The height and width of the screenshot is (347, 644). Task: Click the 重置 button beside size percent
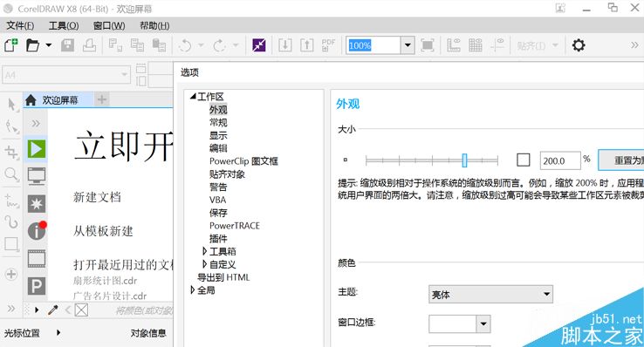click(621, 160)
